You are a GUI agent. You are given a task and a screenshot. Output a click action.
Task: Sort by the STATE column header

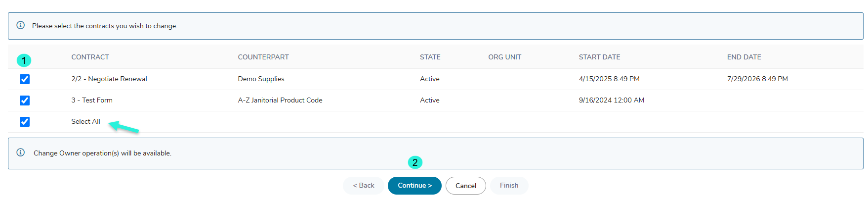tap(430, 57)
